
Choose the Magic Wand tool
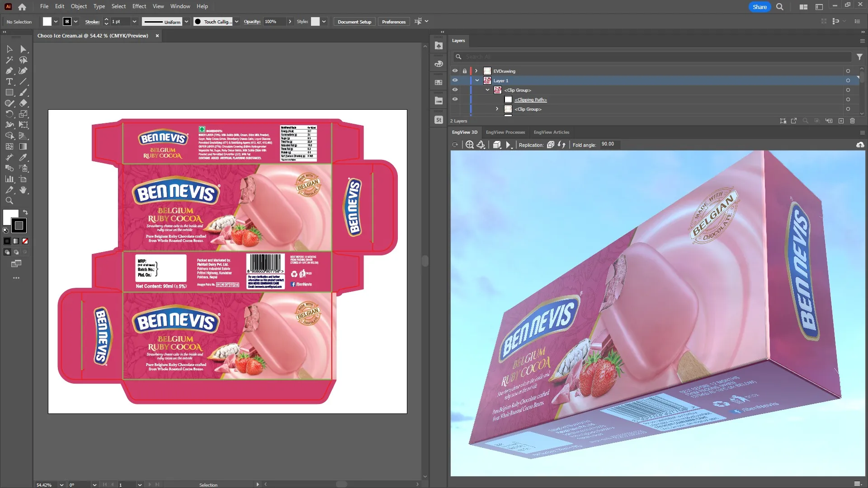[9, 60]
